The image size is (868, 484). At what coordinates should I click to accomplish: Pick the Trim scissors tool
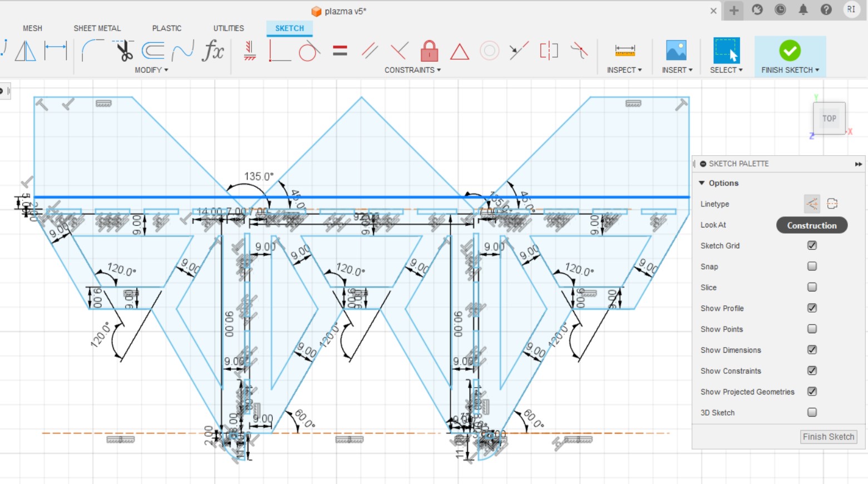click(x=124, y=51)
